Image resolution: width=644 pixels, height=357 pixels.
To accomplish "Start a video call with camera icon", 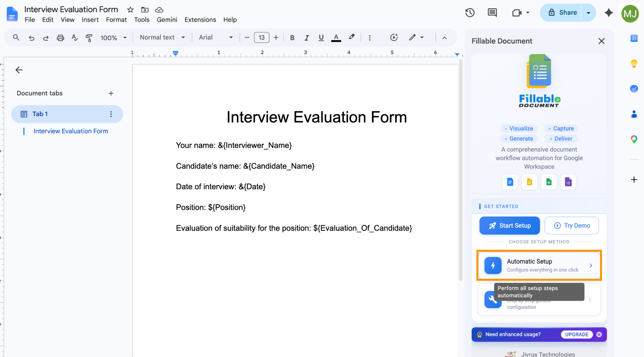I will (517, 13).
